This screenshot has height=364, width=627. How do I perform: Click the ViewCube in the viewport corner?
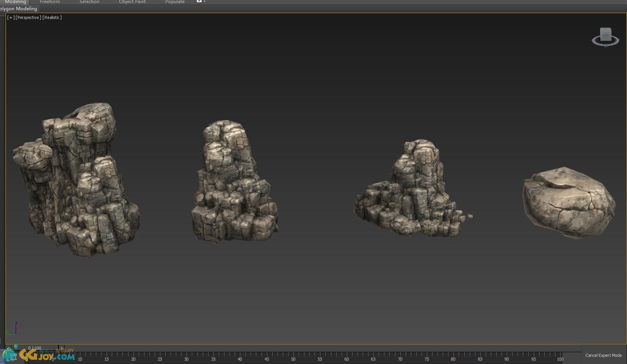coord(605,34)
